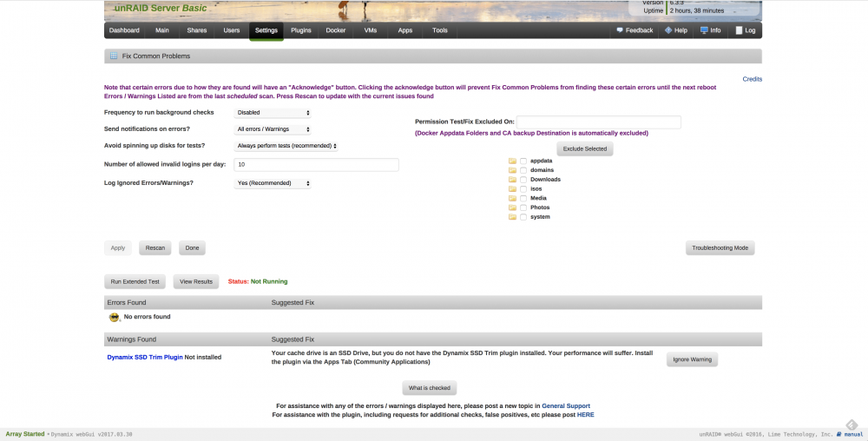Click the domains folder icon
868x441 pixels.
[x=512, y=170]
